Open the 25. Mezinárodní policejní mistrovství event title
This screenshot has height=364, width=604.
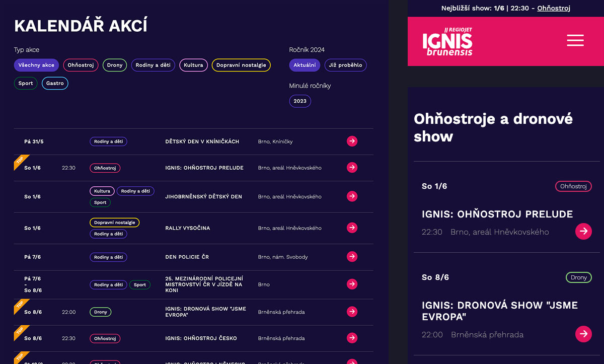(204, 284)
